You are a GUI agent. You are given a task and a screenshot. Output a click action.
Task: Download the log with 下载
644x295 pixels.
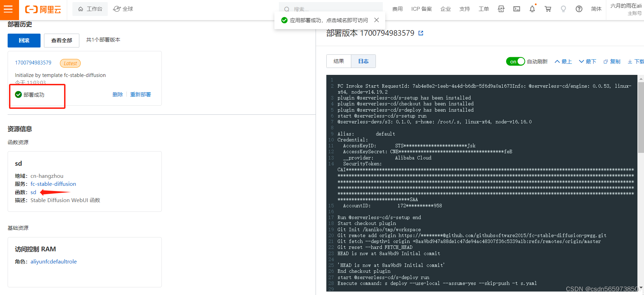click(x=636, y=61)
